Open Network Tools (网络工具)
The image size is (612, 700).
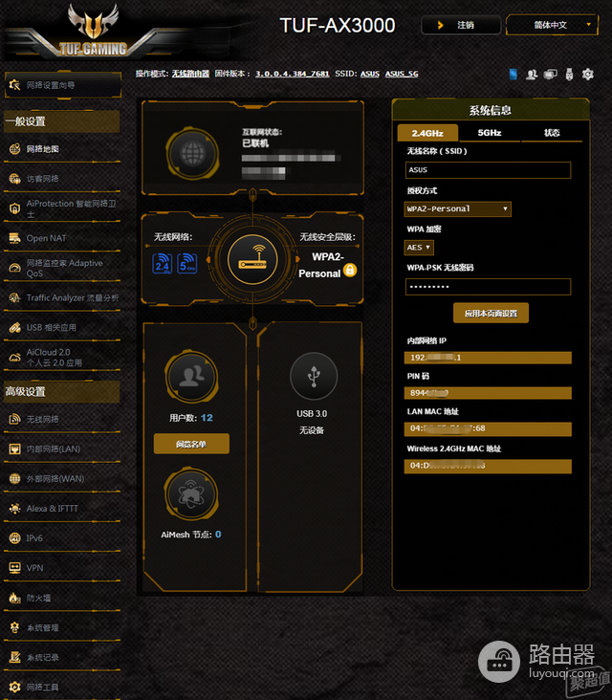61,687
